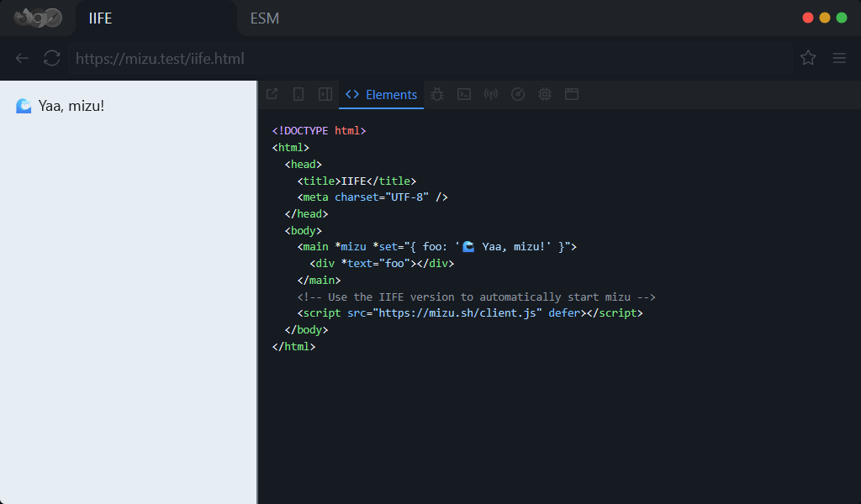Toggle the devtools side panel icon
This screenshot has height=504, width=861.
pyautogui.click(x=325, y=94)
